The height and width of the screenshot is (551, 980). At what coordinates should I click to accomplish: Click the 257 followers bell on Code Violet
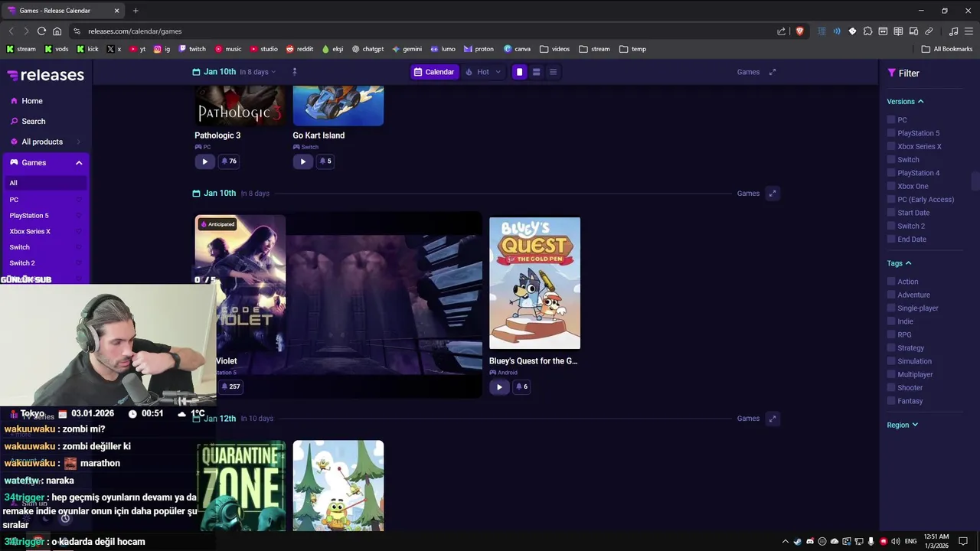pos(230,387)
